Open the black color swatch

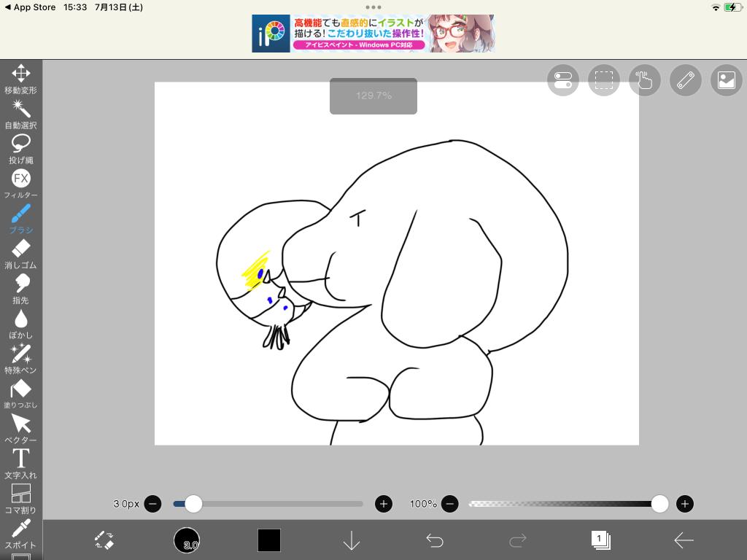pyautogui.click(x=268, y=540)
